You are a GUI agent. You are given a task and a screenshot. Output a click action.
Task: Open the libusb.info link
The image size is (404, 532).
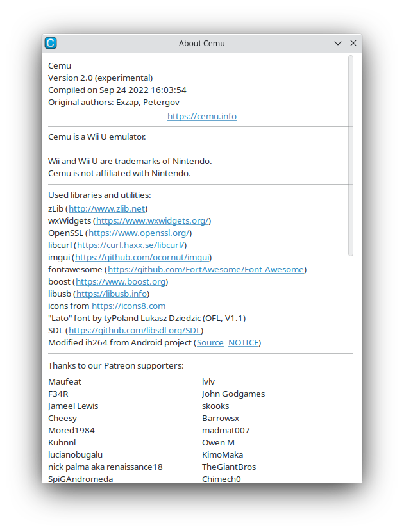click(x=112, y=294)
